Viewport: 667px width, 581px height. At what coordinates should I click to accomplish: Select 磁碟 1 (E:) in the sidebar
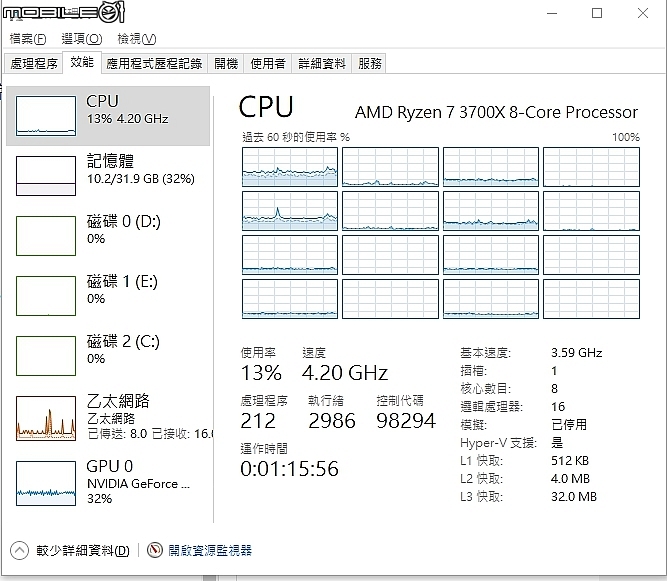click(x=108, y=296)
